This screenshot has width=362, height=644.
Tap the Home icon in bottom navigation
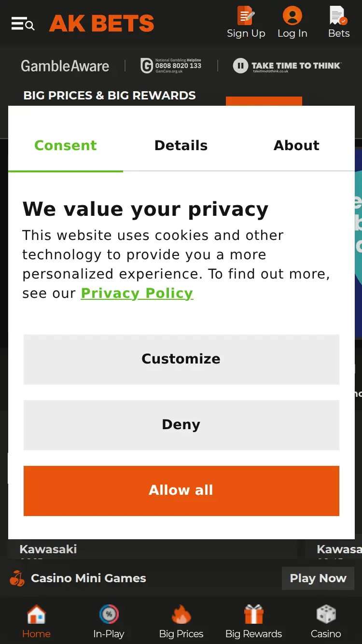click(x=36, y=613)
